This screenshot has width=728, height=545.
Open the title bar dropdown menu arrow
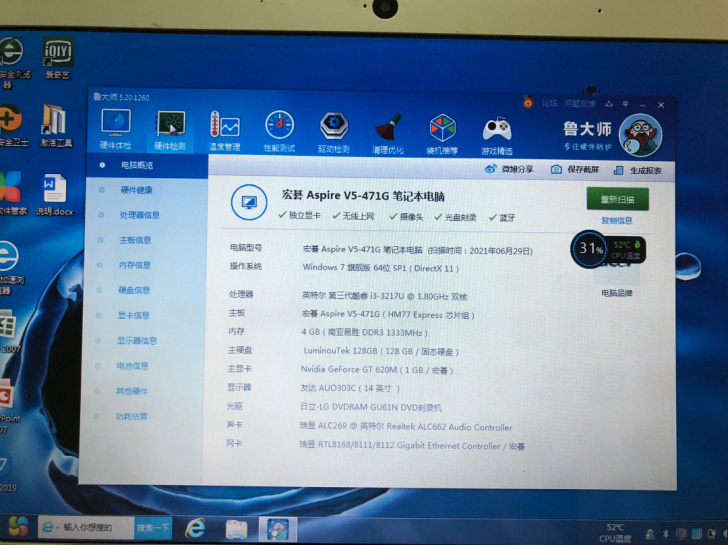tap(625, 104)
